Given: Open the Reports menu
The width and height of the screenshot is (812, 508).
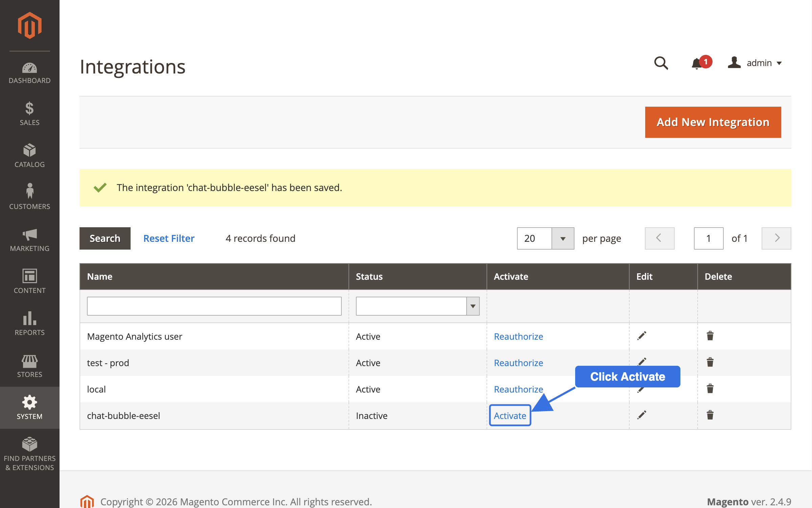Looking at the screenshot, I should coord(30,324).
